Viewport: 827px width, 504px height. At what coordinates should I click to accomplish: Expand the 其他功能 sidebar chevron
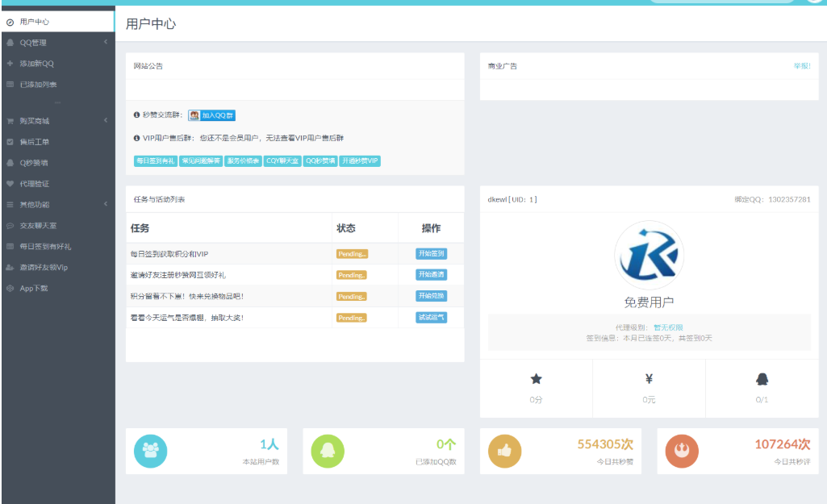click(106, 205)
